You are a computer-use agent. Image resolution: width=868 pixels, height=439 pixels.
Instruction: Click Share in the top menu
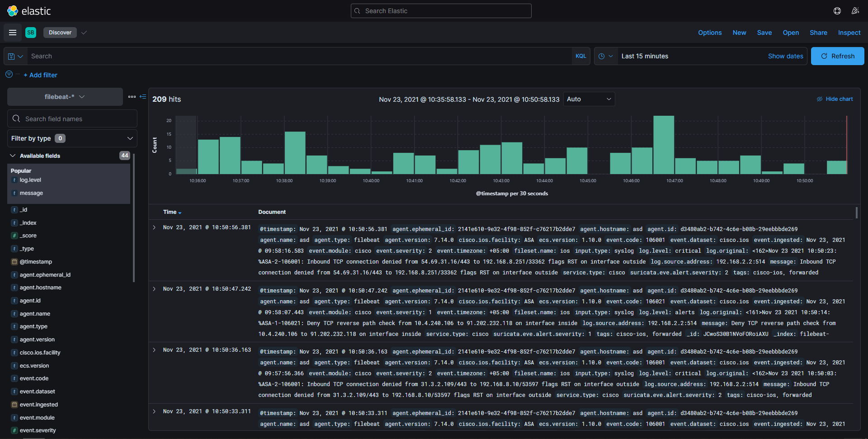818,33
